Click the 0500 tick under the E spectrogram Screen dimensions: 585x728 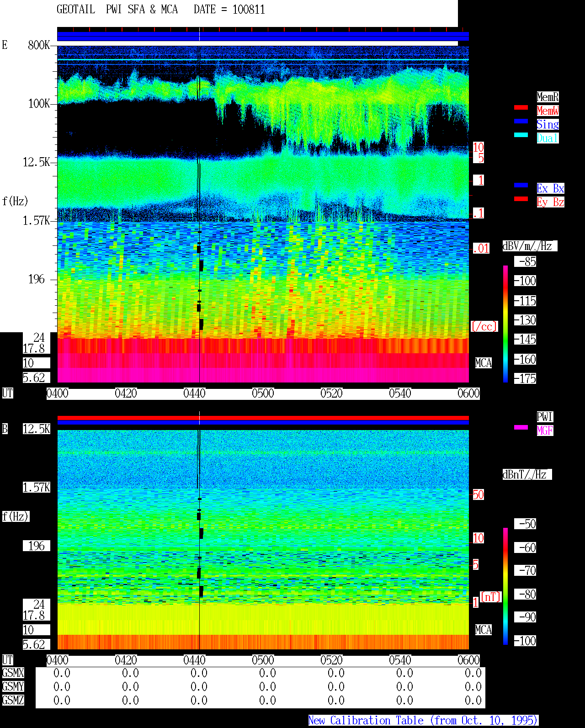(x=263, y=393)
